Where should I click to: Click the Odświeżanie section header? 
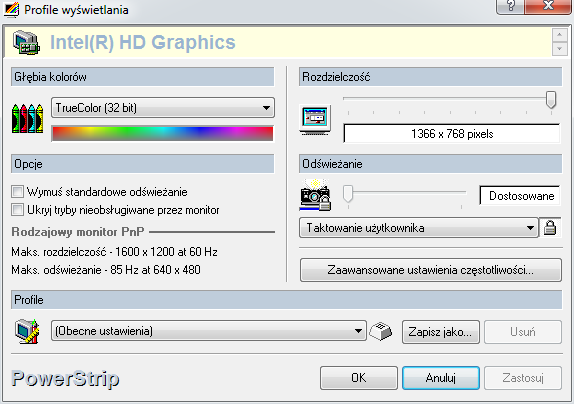pos(430,164)
